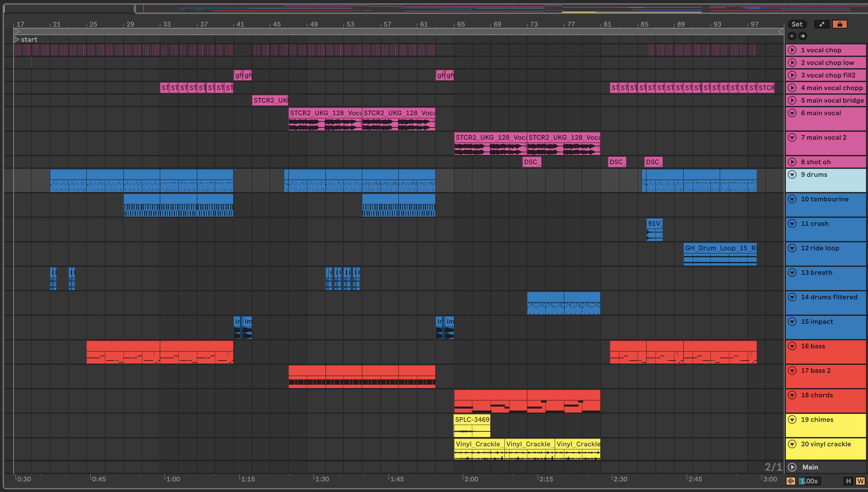
Task: Enable the H optimize height button
Action: tap(848, 481)
